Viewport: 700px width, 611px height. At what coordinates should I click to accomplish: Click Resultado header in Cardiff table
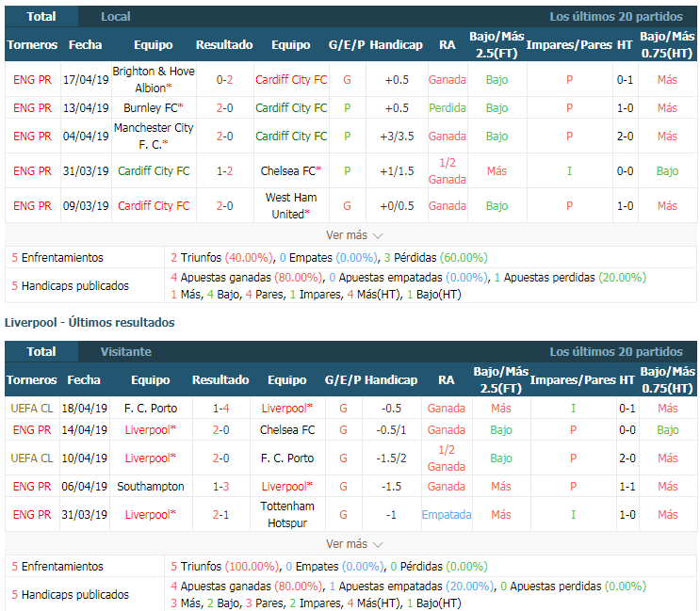[x=224, y=44]
